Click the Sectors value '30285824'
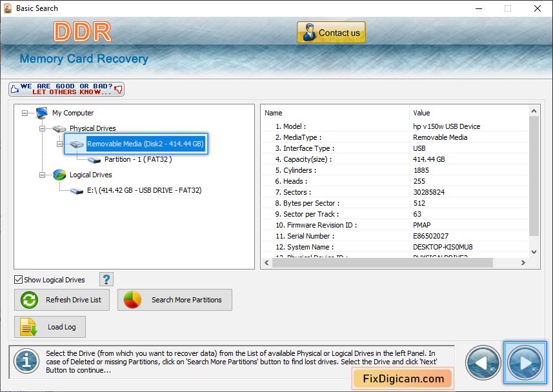The width and height of the screenshot is (553, 392). pyautogui.click(x=429, y=191)
